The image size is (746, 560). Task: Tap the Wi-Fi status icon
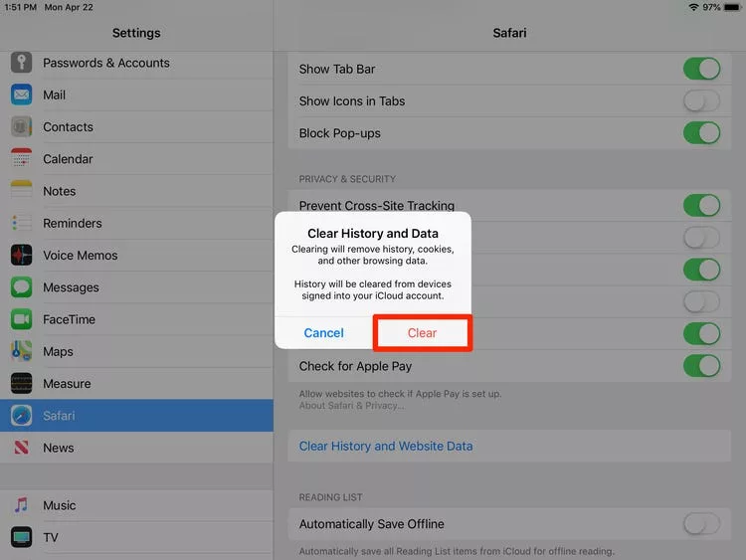click(693, 7)
